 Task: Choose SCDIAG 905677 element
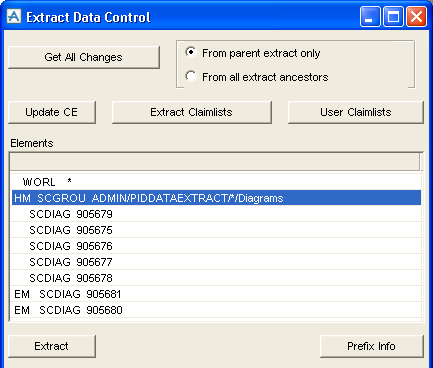coord(216,262)
